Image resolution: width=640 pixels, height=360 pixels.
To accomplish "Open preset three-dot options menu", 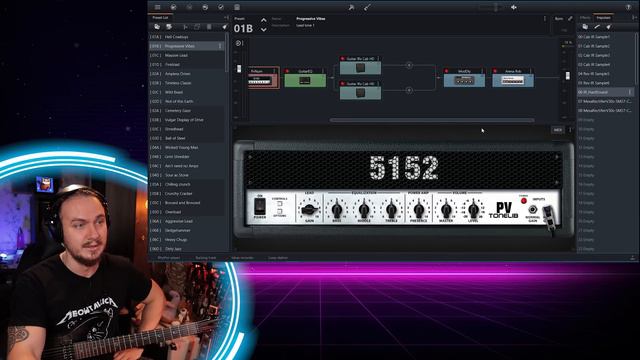I will click(x=544, y=18).
